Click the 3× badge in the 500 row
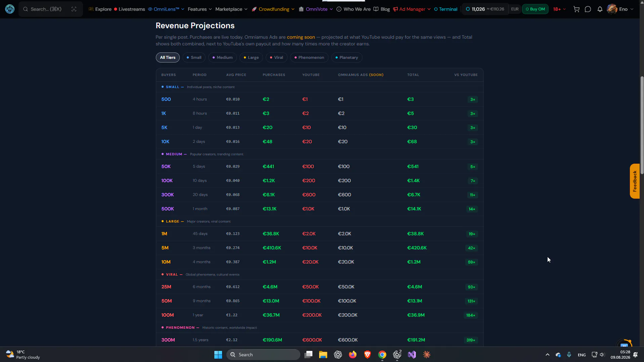 [x=473, y=99]
